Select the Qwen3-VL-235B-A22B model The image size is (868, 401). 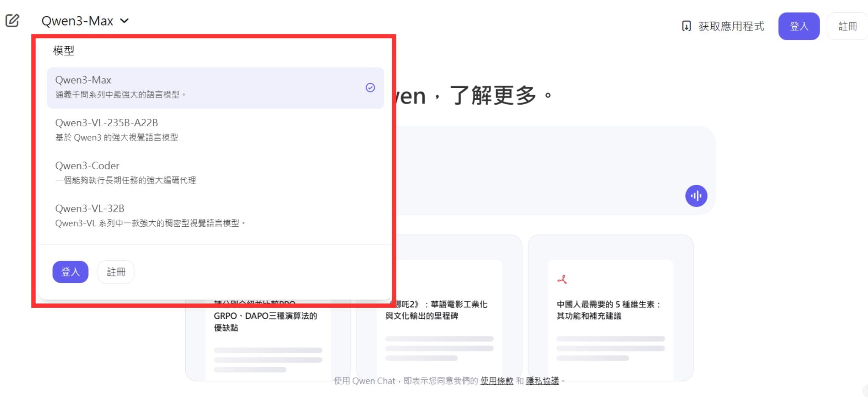coord(170,129)
